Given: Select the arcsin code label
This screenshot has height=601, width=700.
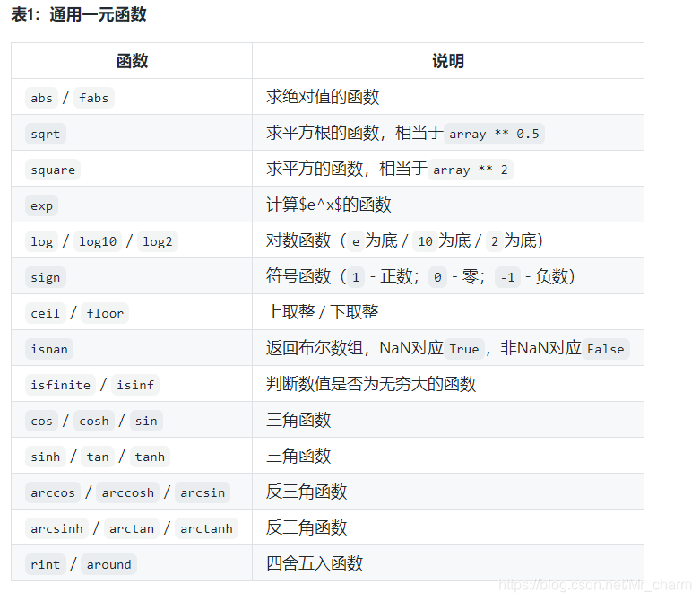Looking at the screenshot, I should click(203, 492).
